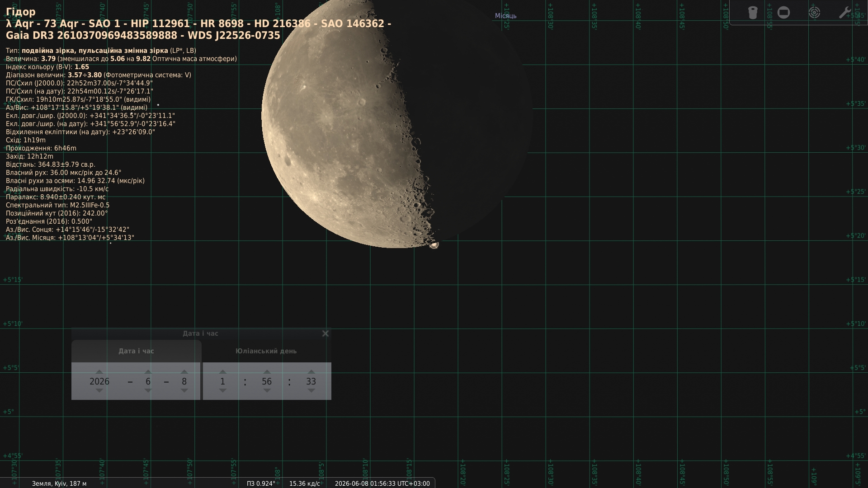This screenshot has height=488, width=868.
Task: Click the Діапазон величин: 3.57÷3.80 line
Action: click(x=99, y=75)
